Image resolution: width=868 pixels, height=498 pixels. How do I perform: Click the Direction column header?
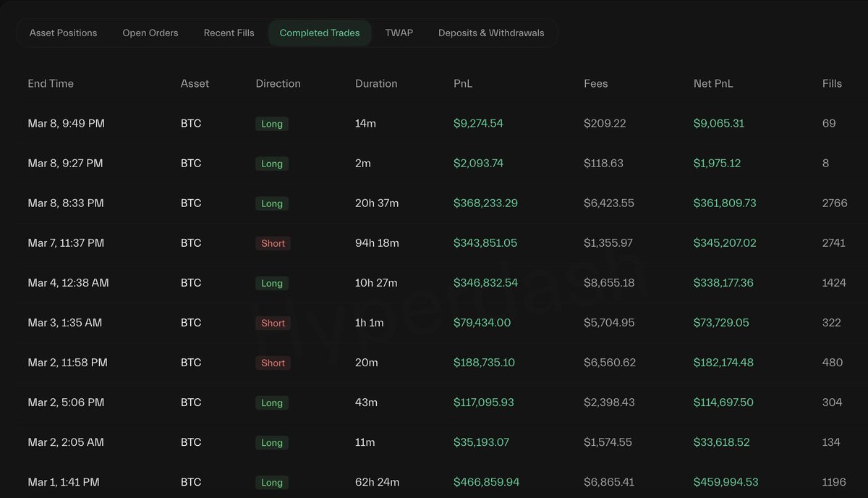[278, 83]
